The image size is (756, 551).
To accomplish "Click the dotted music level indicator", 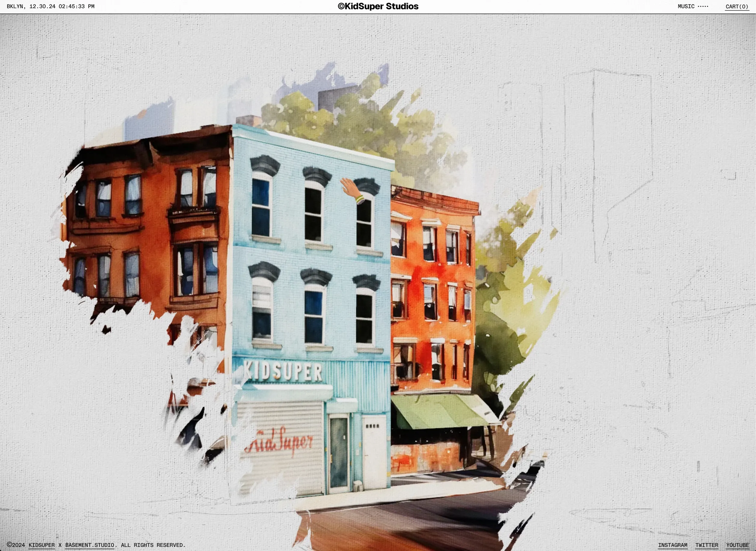I will 703,6.
